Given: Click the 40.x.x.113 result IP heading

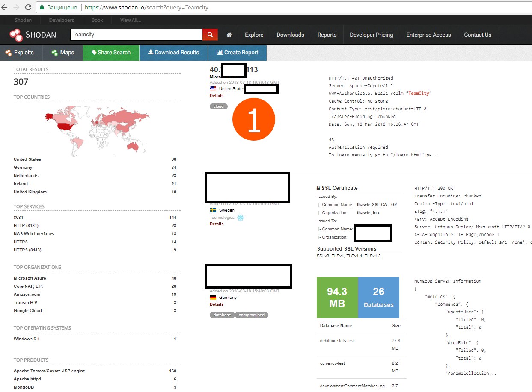Looking at the screenshot, I should (234, 70).
